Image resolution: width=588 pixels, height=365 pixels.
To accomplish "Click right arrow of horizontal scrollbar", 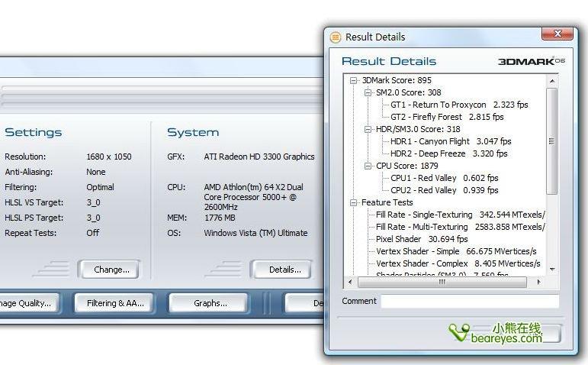I will 539,282.
